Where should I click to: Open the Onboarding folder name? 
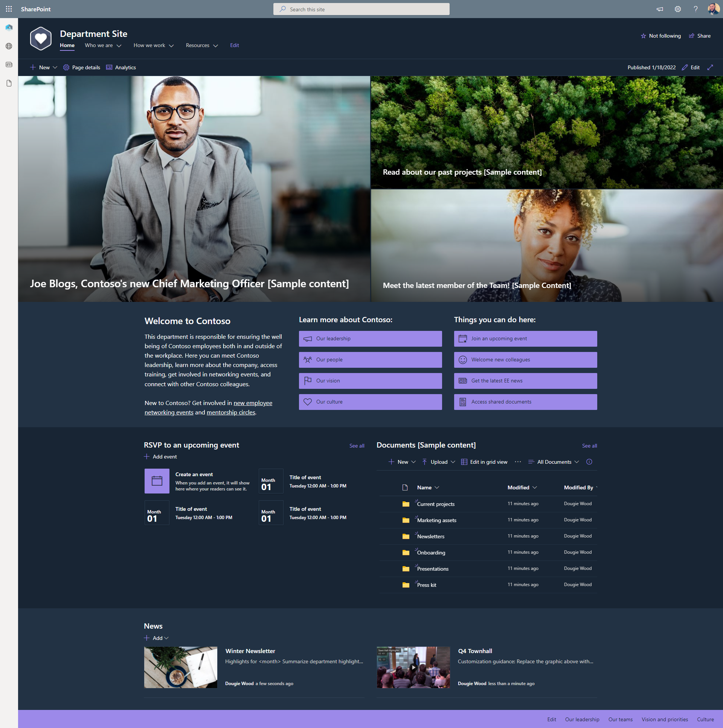coord(431,553)
